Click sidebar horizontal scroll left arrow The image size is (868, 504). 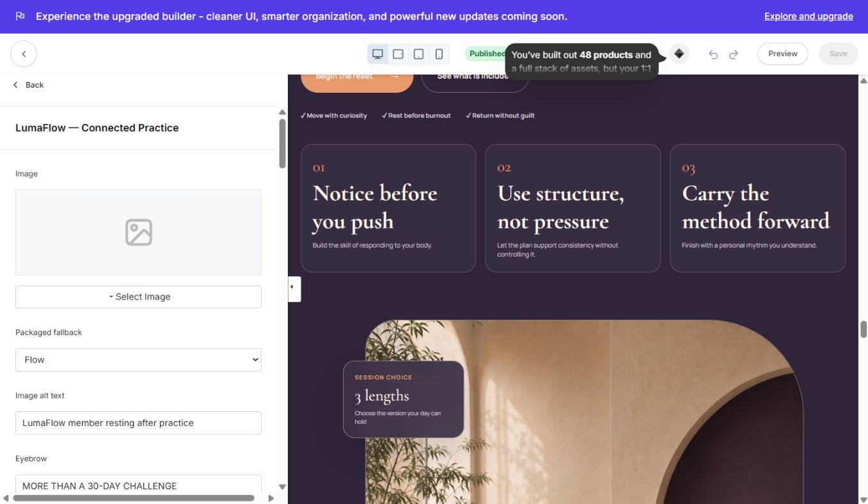[x=6, y=498]
